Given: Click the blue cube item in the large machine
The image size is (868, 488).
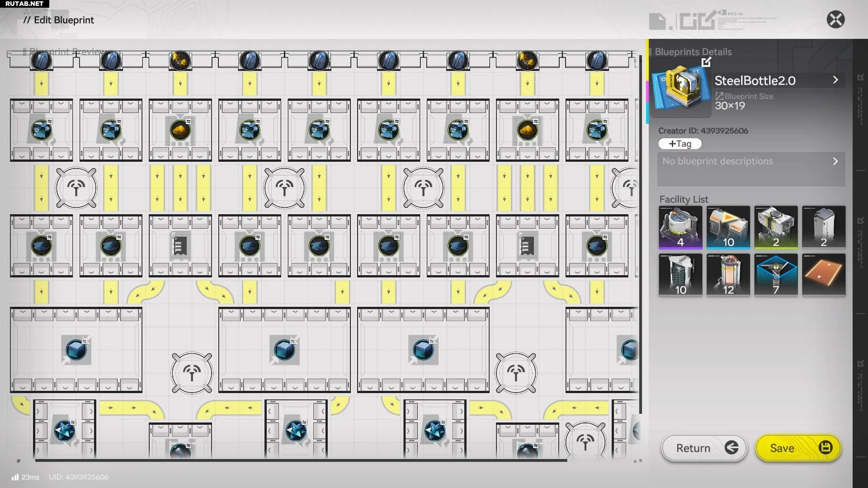Looking at the screenshot, I should pos(76,349).
